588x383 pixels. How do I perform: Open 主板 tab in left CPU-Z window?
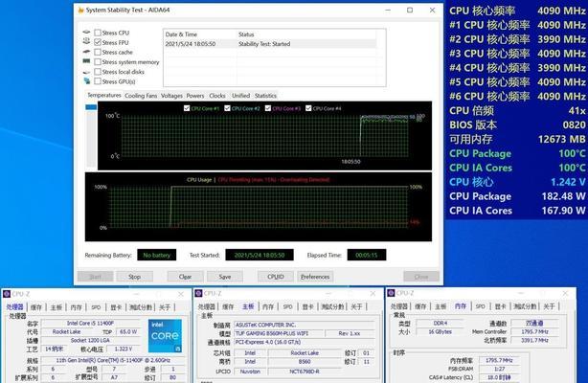[57, 307]
